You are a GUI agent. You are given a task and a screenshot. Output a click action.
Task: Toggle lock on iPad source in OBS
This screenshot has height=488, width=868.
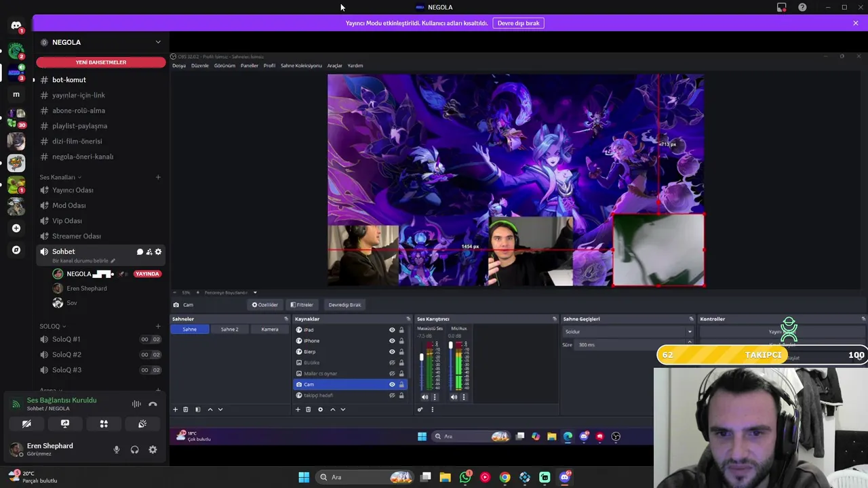(x=401, y=330)
